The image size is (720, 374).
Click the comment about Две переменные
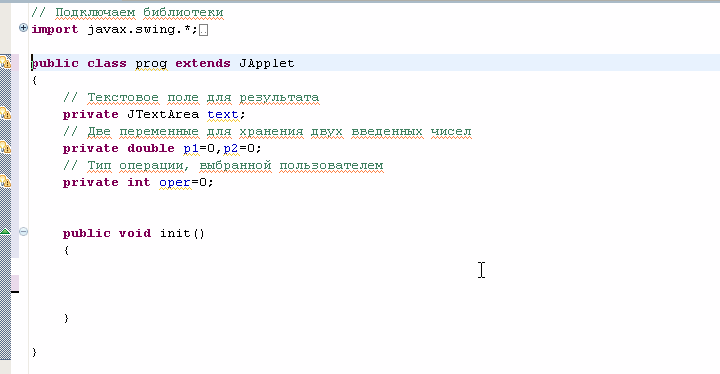pyautogui.click(x=267, y=131)
